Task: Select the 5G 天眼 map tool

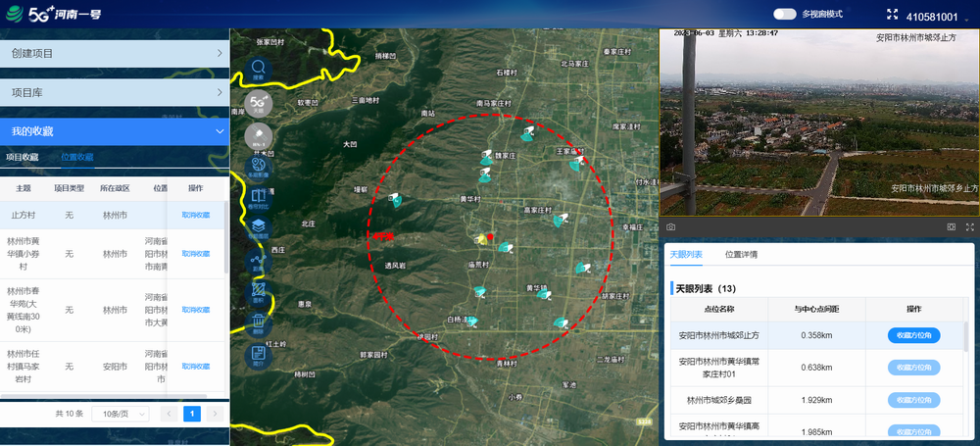Action: point(259,102)
